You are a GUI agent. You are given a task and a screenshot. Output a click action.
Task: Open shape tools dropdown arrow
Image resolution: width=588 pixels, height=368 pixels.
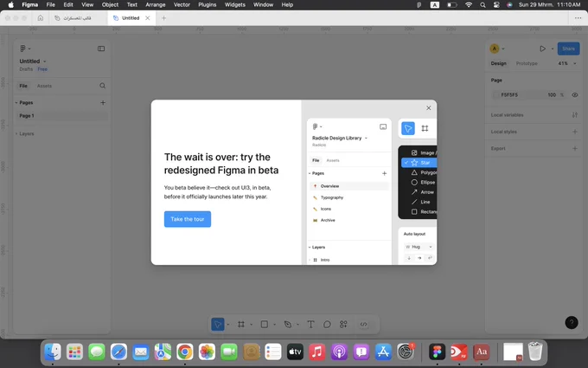274,325
